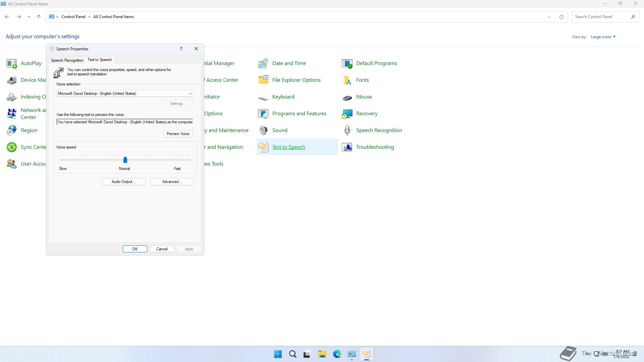Open the Keyboard icon
644x362 pixels.
tap(263, 98)
